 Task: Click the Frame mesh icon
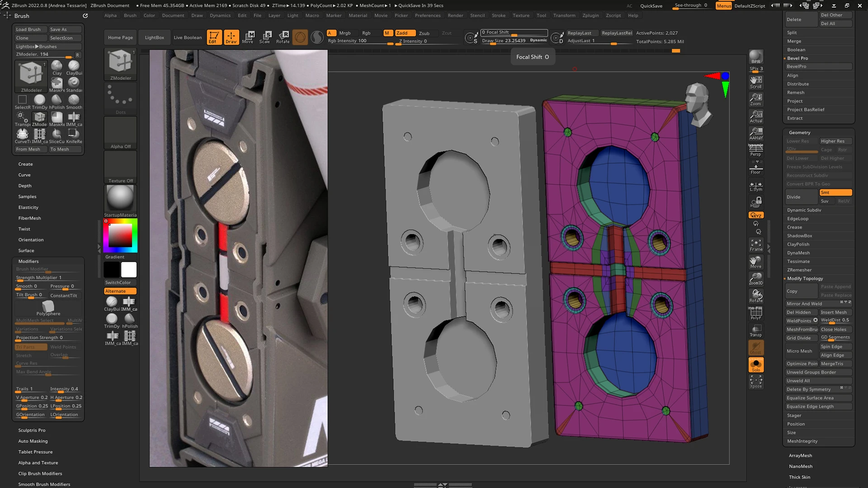pos(756,245)
